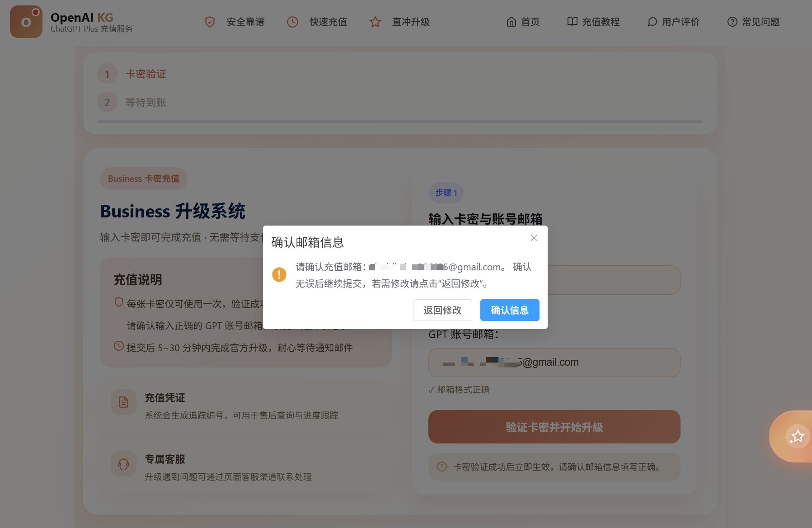Click 验证卡密并开始升级 button

(554, 427)
